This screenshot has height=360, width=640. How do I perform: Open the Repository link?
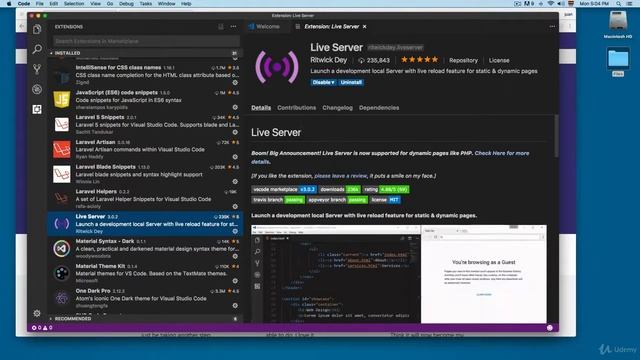point(463,60)
